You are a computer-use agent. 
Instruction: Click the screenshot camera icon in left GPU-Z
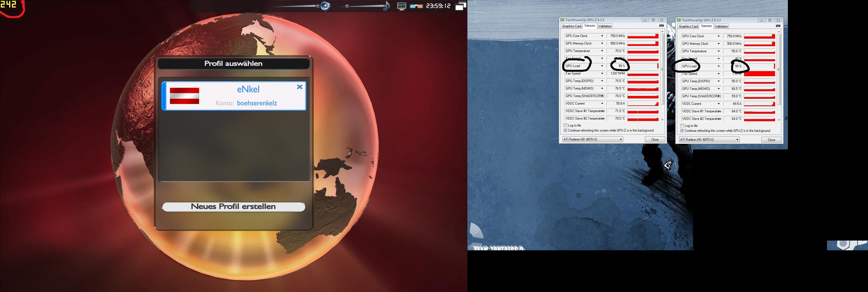click(661, 26)
